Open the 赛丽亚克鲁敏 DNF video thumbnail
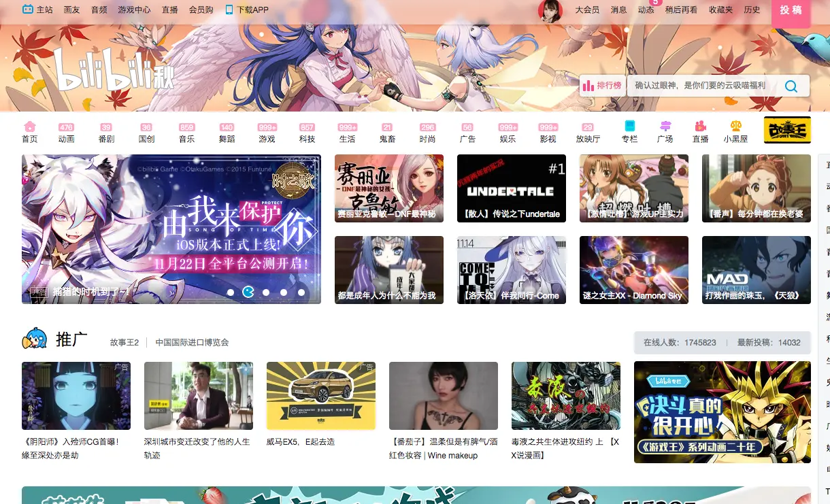The width and height of the screenshot is (830, 504). click(389, 188)
